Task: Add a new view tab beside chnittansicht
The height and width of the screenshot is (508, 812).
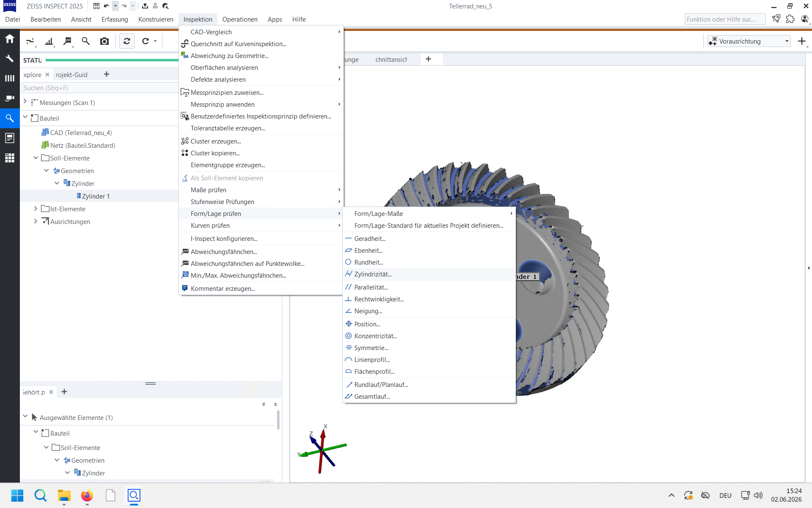Action: point(428,59)
